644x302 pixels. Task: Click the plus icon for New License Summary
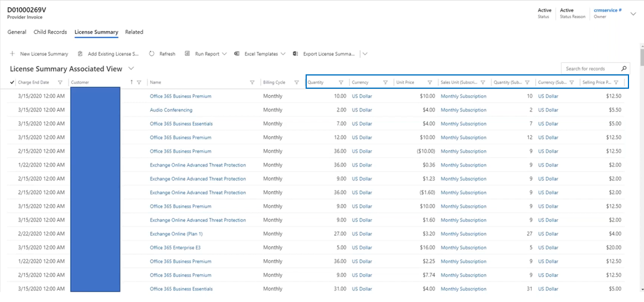pyautogui.click(x=12, y=54)
